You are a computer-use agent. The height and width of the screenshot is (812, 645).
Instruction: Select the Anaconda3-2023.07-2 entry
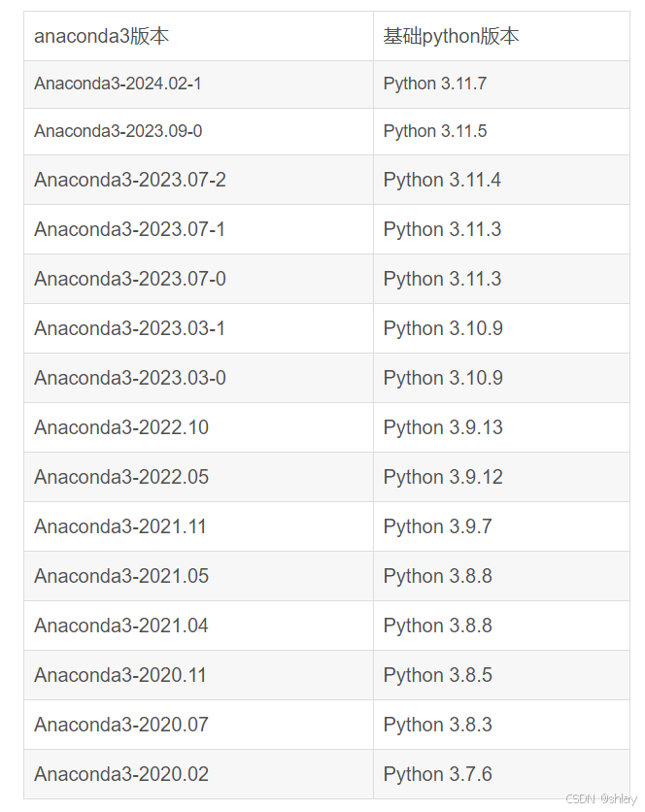(x=198, y=180)
